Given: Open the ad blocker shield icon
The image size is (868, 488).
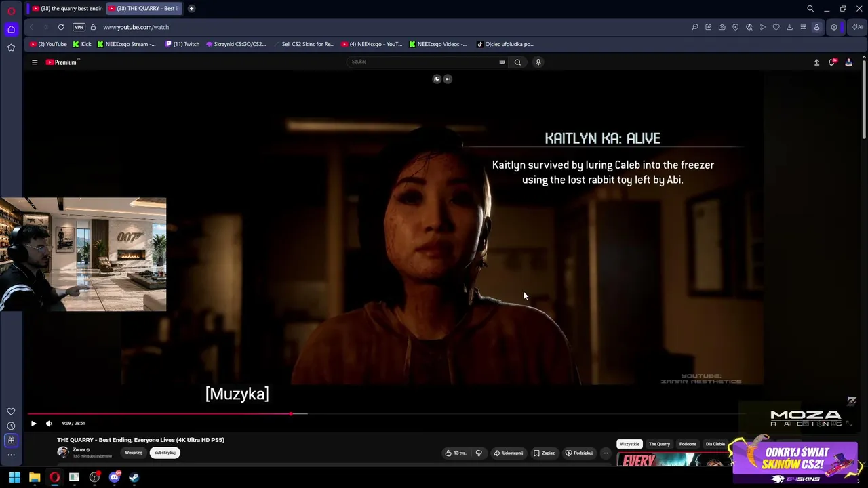Looking at the screenshot, I should click(x=736, y=27).
